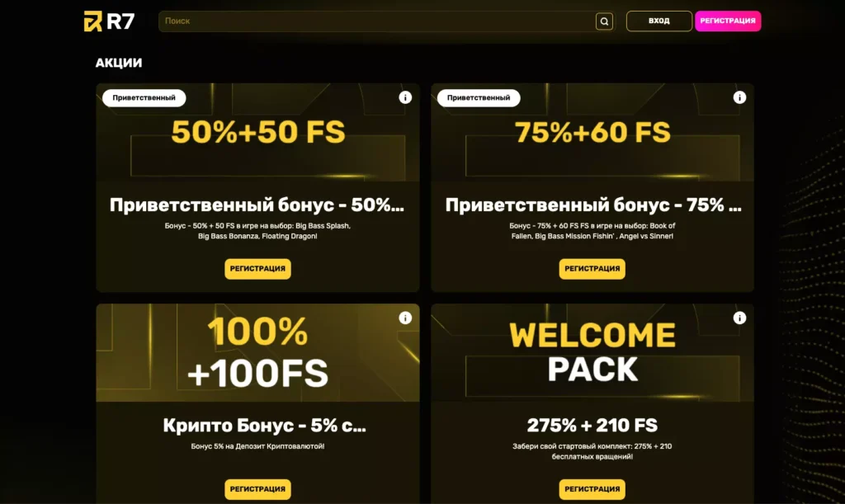Screen dimensions: 845x504
Task: Click the search magnifier icon
Action: click(604, 21)
